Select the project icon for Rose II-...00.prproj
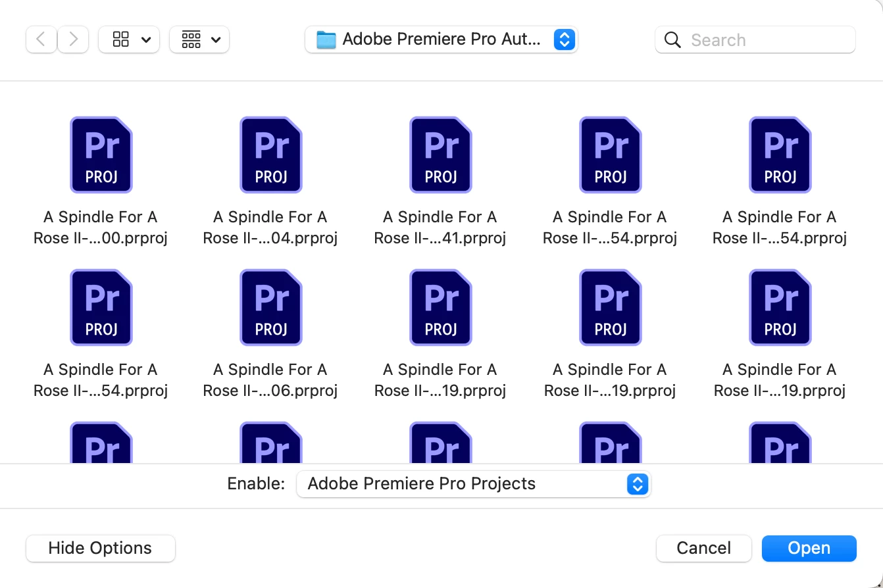 [x=101, y=155]
